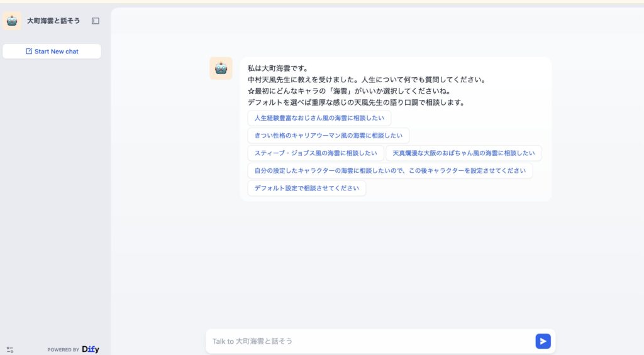Viewport: 644px width, 355px height.
Task: Click the line starting 中村天風先生に教えを受けました
Action: pos(367,80)
